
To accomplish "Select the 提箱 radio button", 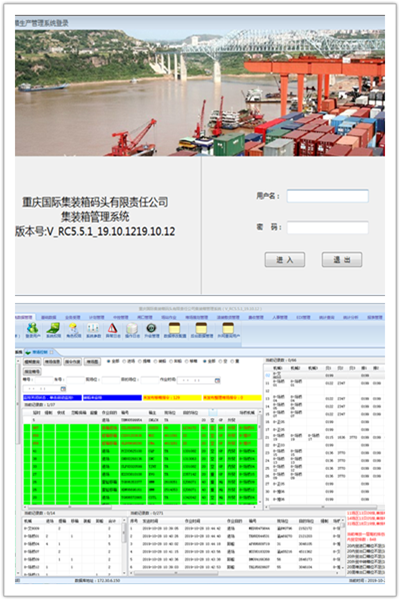I will 140,361.
